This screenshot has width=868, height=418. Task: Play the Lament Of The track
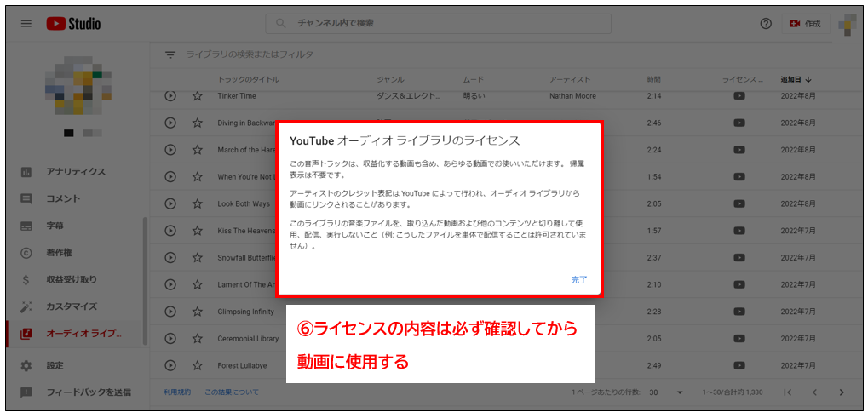(170, 284)
